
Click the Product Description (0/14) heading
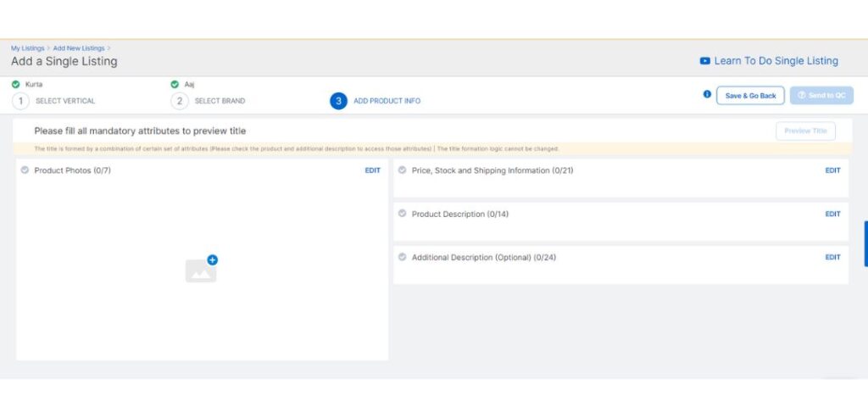pyautogui.click(x=460, y=214)
